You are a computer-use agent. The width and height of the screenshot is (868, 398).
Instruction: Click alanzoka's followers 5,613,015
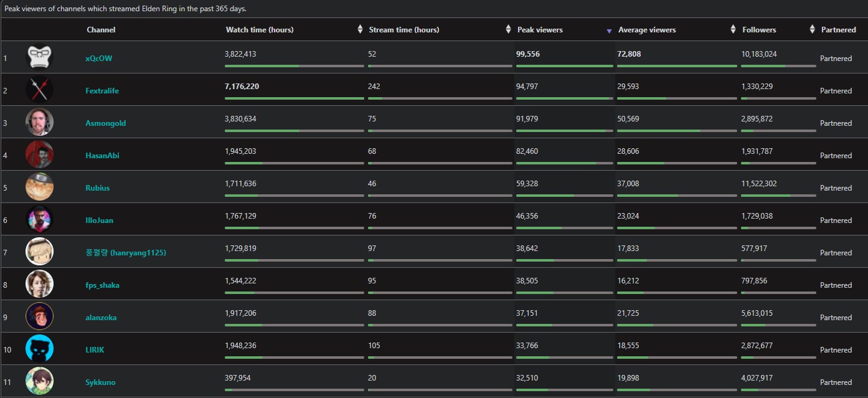[757, 313]
